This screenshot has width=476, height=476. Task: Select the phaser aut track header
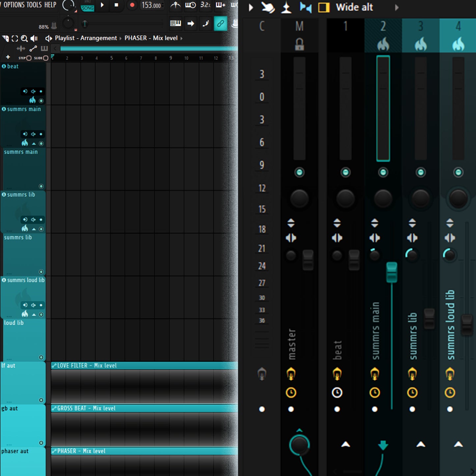click(x=23, y=462)
